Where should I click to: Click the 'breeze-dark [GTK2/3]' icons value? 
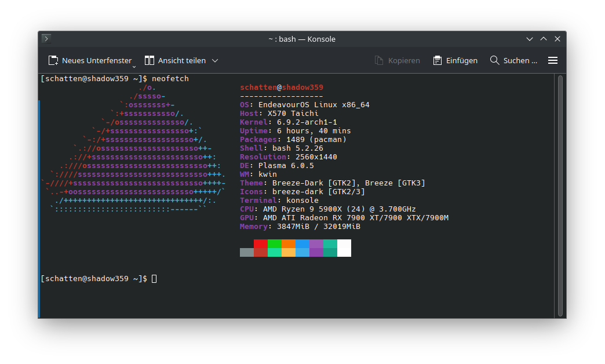pyautogui.click(x=318, y=191)
